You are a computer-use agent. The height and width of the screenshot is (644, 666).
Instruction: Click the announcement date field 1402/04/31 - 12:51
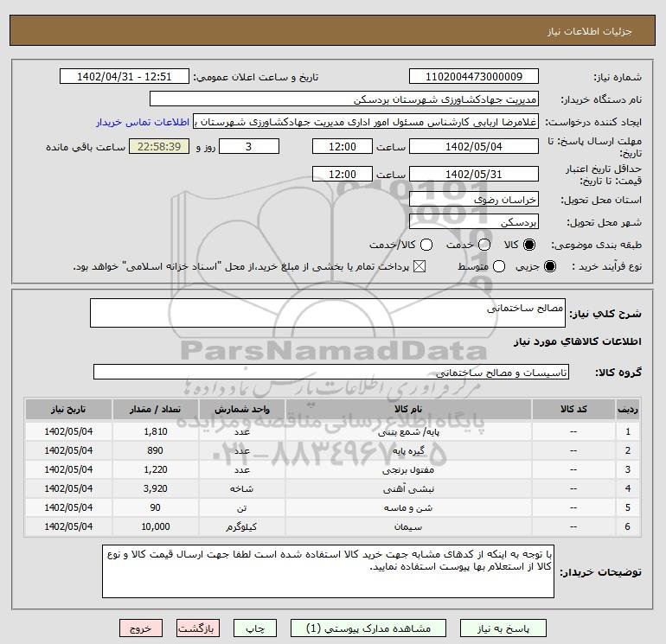click(125, 77)
